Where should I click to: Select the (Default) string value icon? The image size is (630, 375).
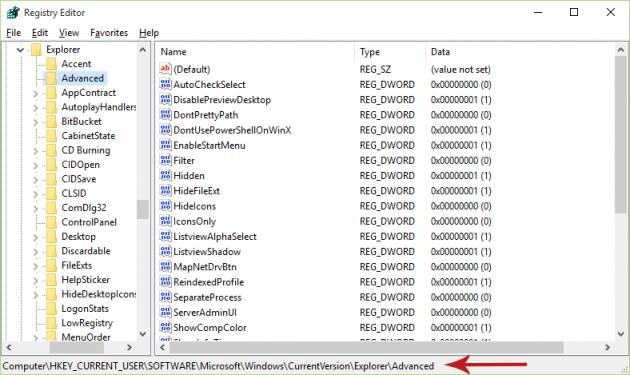click(165, 69)
